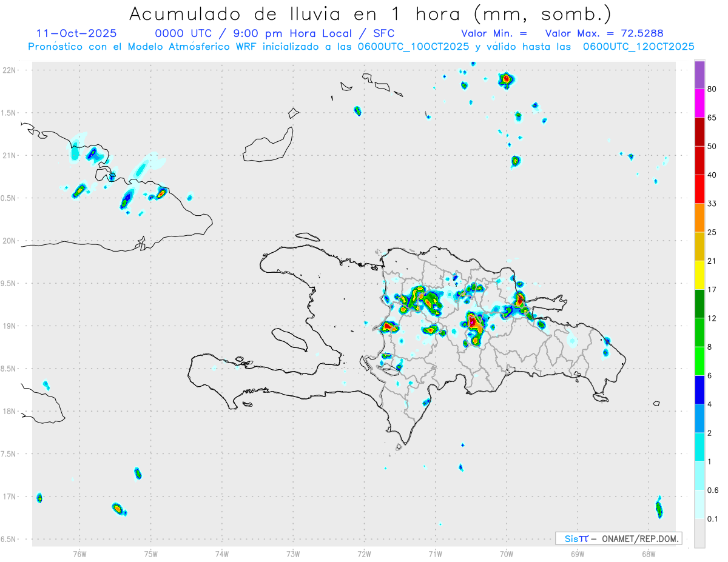This screenshot has height=562, width=728.
Task: Click the colorbar label '65'
Action: [x=712, y=118]
